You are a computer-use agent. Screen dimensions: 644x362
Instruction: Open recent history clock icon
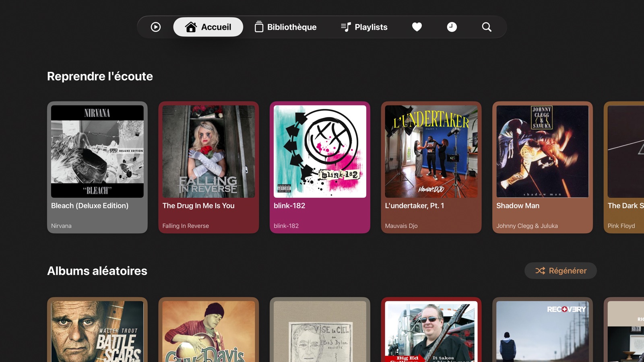pos(452,27)
